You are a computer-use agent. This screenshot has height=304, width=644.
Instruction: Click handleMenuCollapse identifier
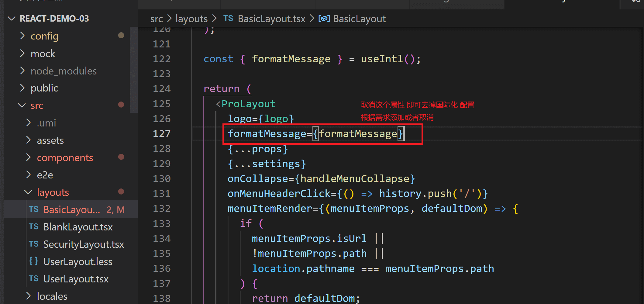355,179
